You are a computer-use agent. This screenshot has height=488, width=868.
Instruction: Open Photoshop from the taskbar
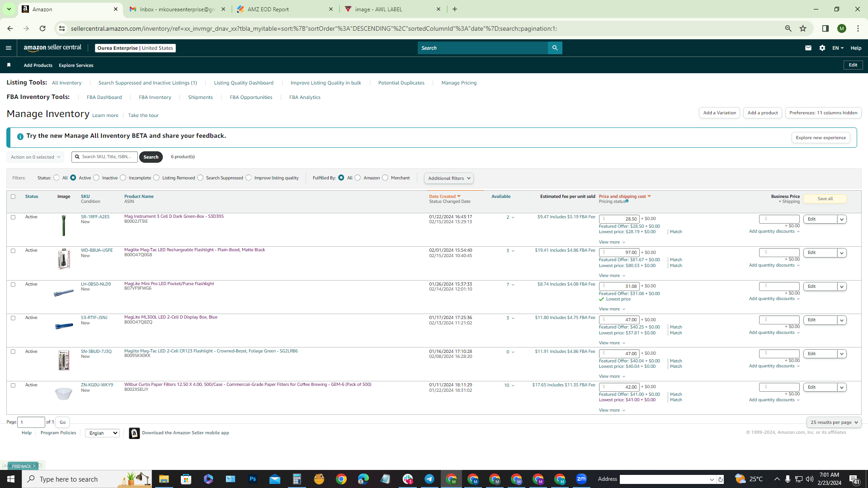(252, 479)
